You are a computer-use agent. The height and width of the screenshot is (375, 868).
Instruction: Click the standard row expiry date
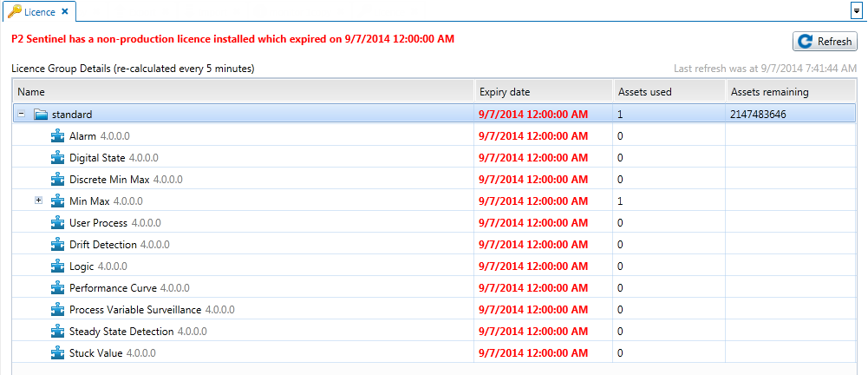pyautogui.click(x=533, y=115)
